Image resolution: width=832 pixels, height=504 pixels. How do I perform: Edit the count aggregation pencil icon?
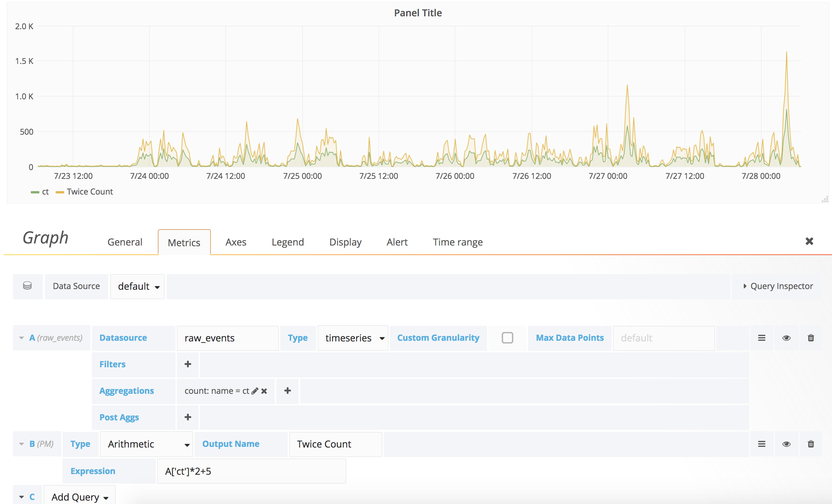[255, 391]
